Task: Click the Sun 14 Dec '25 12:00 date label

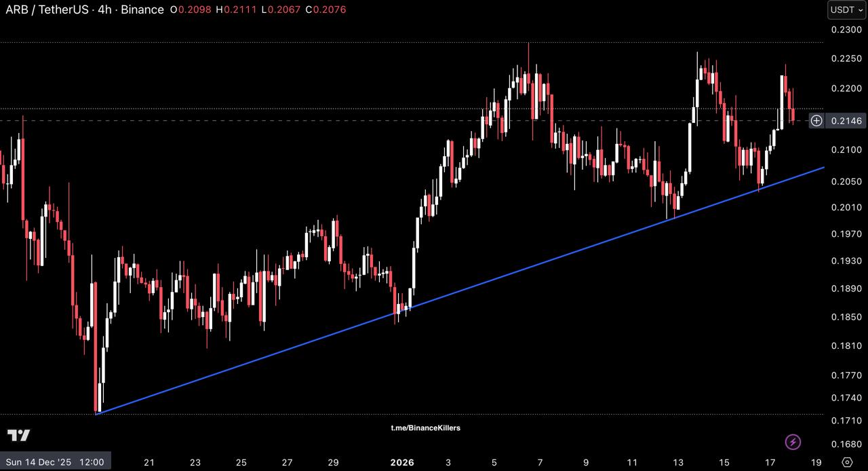Action: [x=55, y=462]
